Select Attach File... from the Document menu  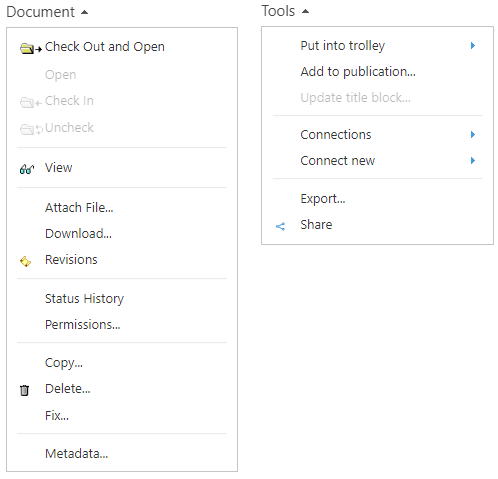tap(79, 208)
